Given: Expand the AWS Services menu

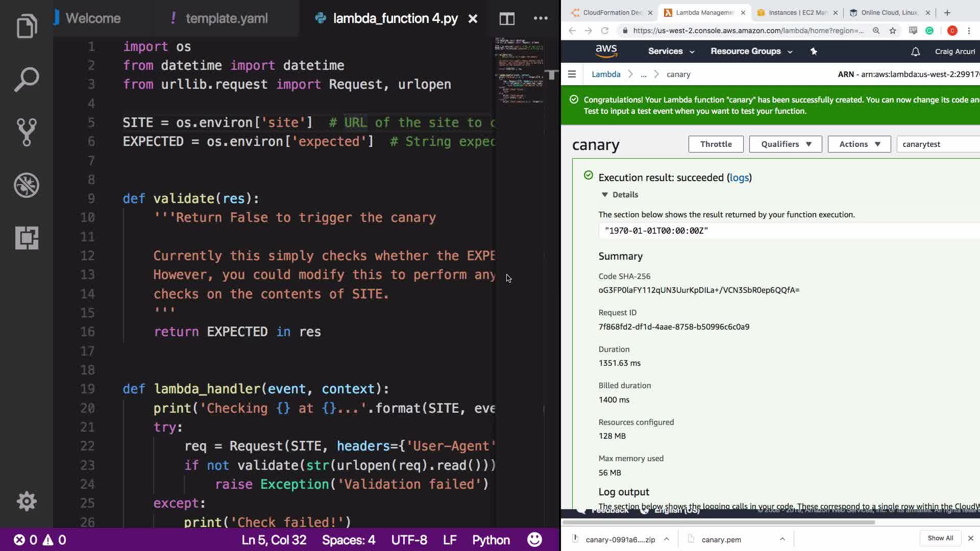Looking at the screenshot, I should (671, 52).
